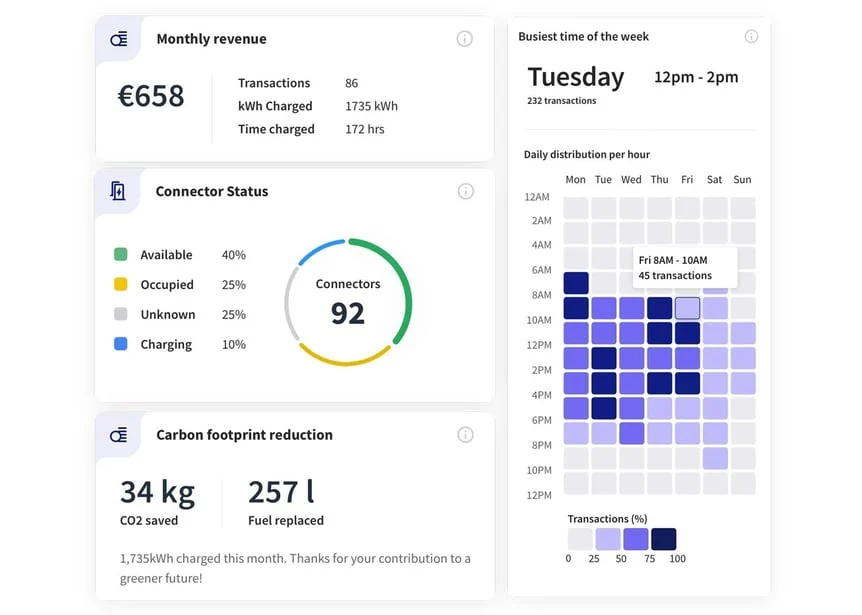Click the Busiest time of the week info icon

(751, 37)
